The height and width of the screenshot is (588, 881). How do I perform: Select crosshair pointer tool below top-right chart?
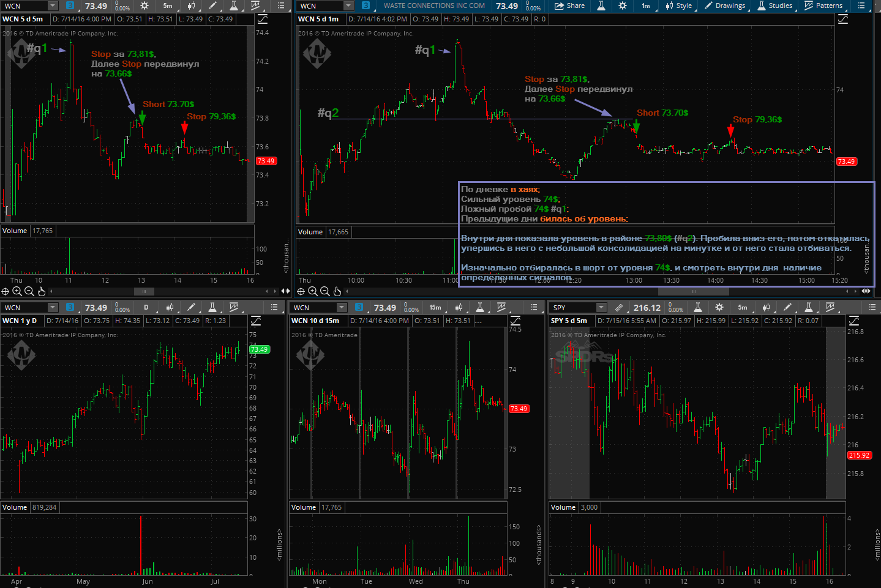[301, 291]
